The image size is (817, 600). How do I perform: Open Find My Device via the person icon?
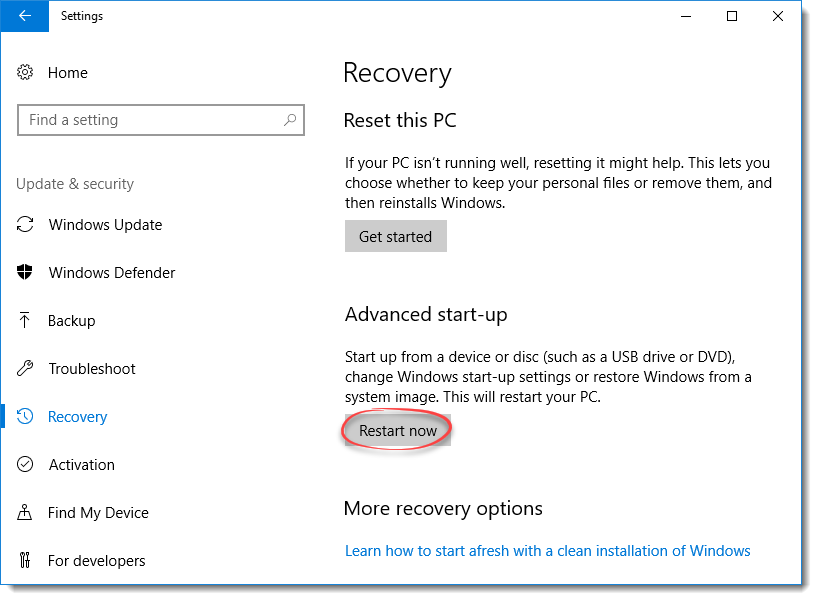(25, 512)
